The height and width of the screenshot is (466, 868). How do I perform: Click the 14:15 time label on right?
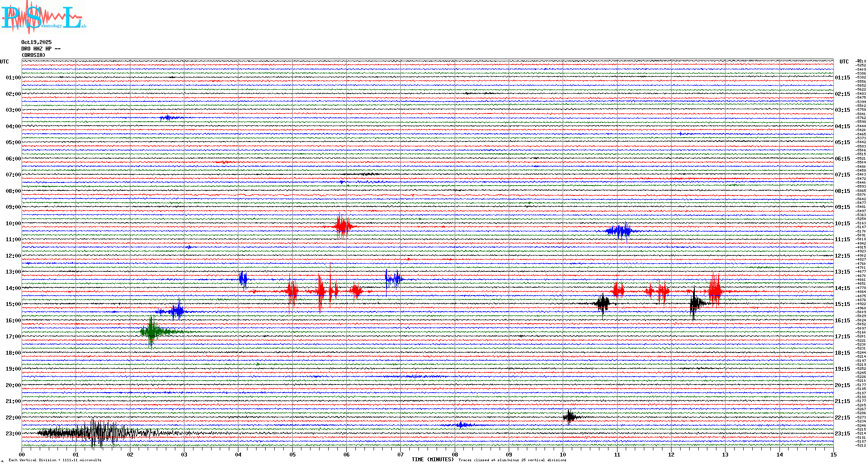tap(842, 288)
